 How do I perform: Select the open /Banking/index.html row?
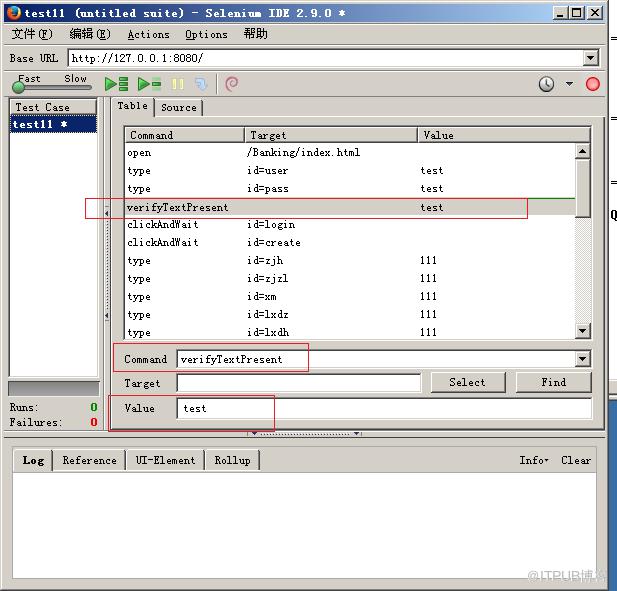click(350, 152)
